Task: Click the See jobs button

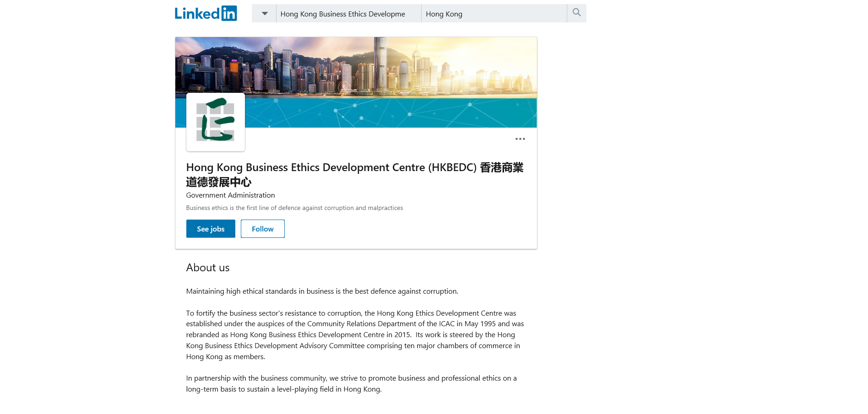Action: pos(211,229)
